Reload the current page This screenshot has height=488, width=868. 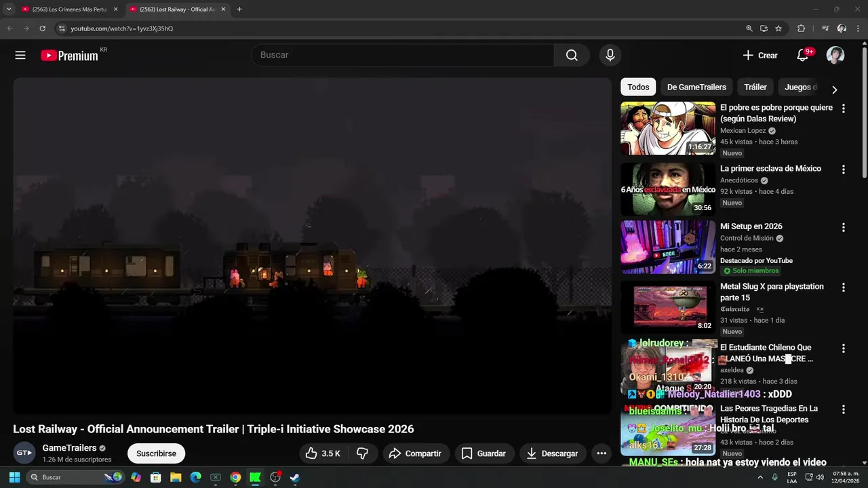coord(42,28)
